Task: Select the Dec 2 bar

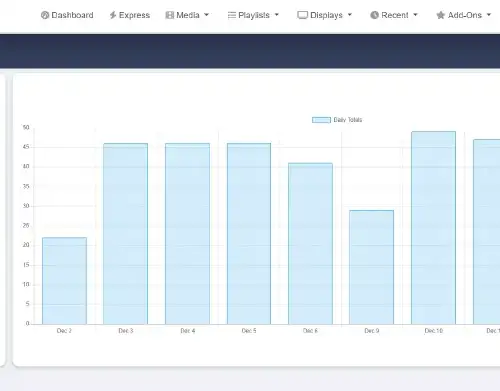Action: pyautogui.click(x=64, y=281)
